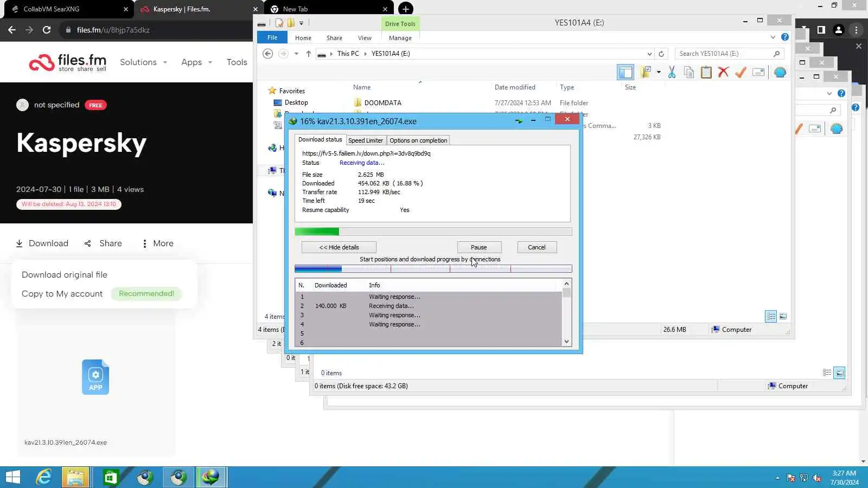The width and height of the screenshot is (868, 488).
Task: Open the File menu in Explorer
Action: (272, 37)
